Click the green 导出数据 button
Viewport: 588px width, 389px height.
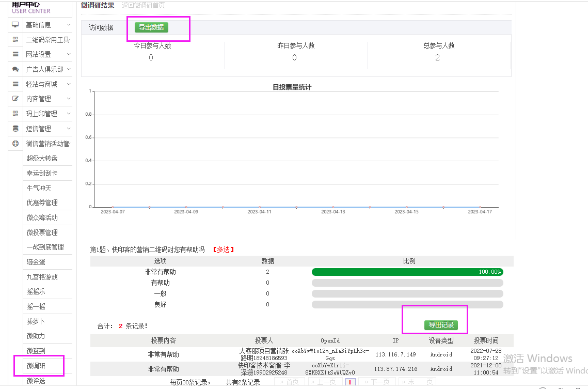[151, 27]
